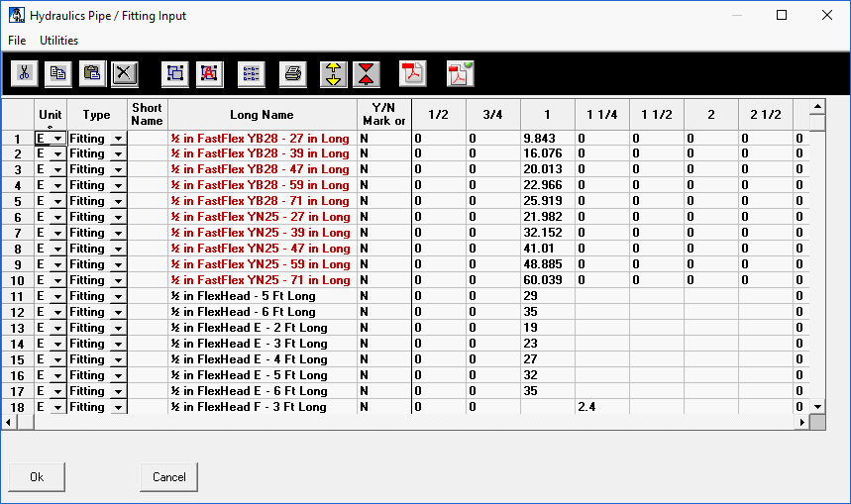This screenshot has height=504, width=851.
Task: Click the application icon in title bar
Action: pyautogui.click(x=17, y=15)
